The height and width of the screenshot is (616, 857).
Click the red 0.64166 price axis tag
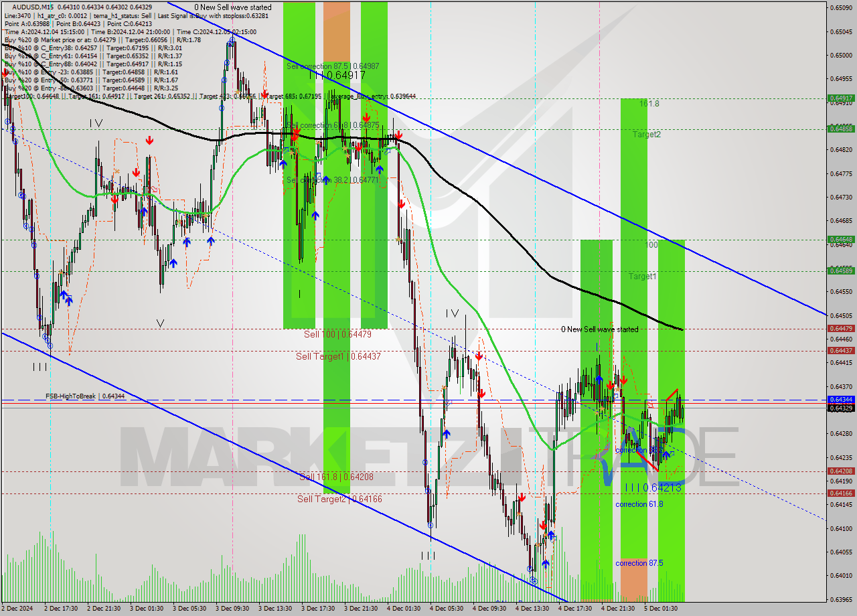coord(841,493)
